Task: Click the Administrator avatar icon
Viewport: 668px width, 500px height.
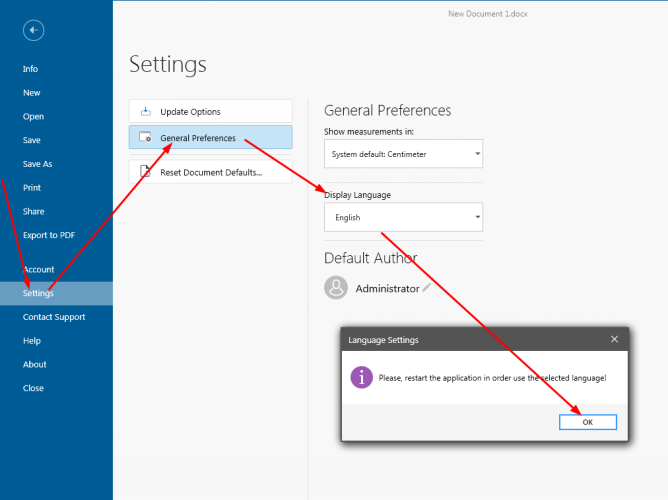Action: (x=336, y=287)
